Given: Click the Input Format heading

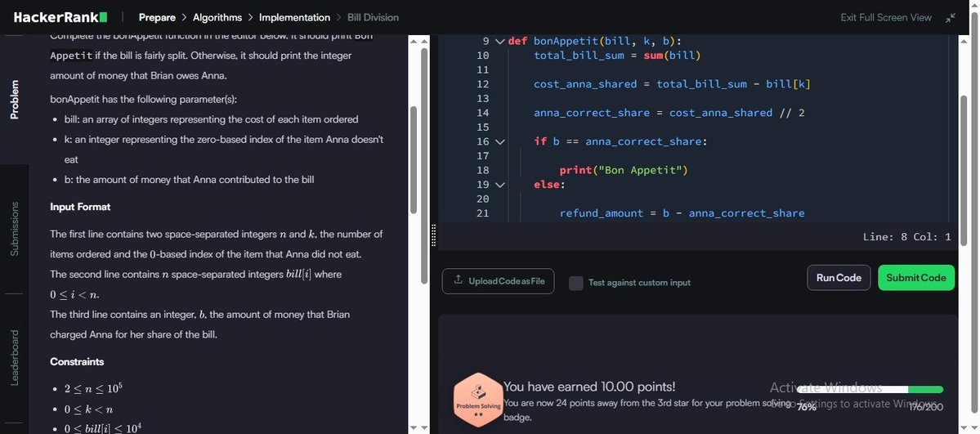Looking at the screenshot, I should coord(80,207).
